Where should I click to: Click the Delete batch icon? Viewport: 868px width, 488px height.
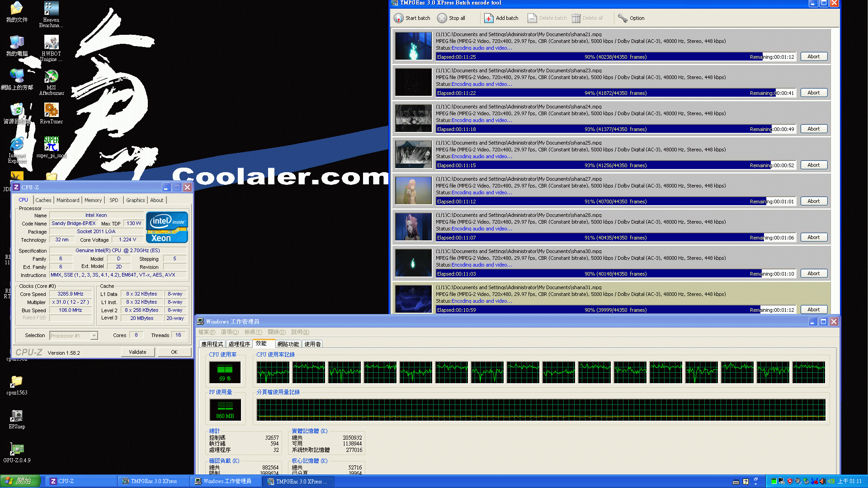click(x=532, y=18)
